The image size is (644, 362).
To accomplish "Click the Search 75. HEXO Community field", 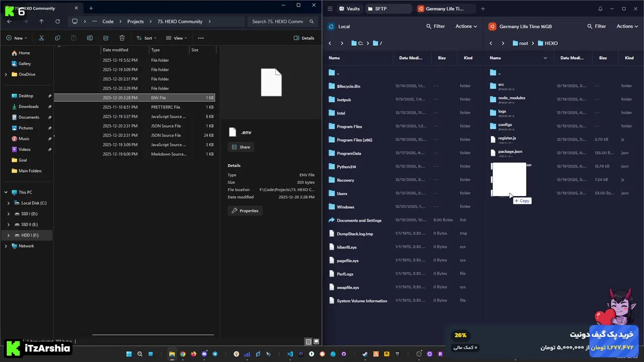I will [281, 22].
